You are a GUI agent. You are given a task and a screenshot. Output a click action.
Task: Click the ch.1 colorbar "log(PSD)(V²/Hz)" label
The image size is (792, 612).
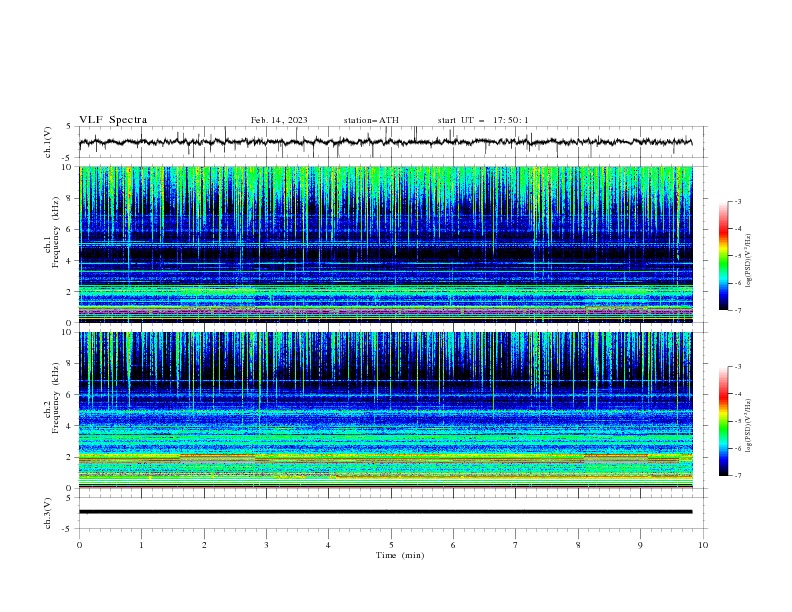tap(749, 261)
